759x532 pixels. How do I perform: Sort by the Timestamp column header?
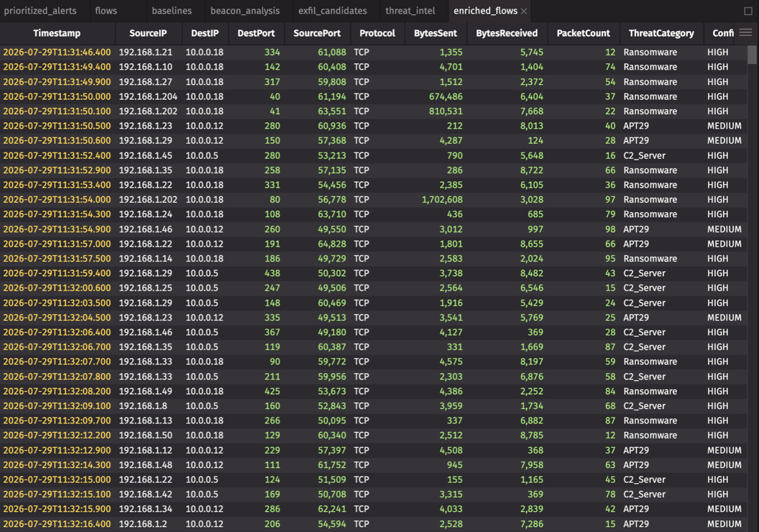pyautogui.click(x=57, y=33)
